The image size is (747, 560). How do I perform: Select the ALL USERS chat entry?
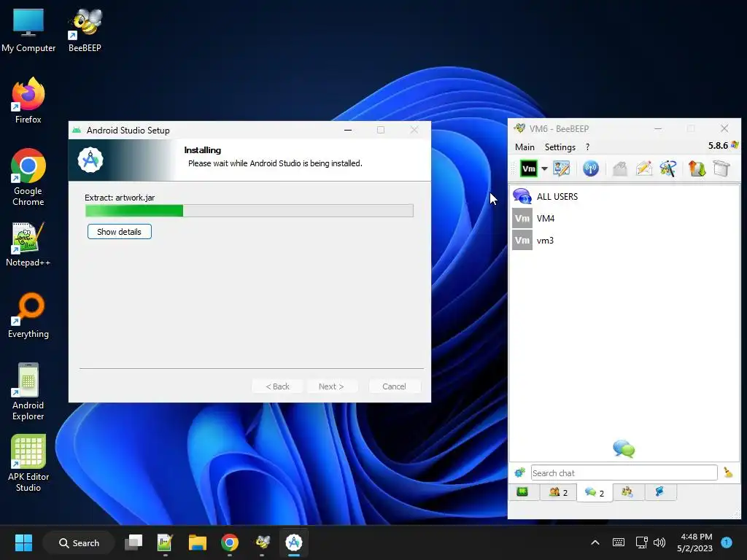tap(624, 196)
